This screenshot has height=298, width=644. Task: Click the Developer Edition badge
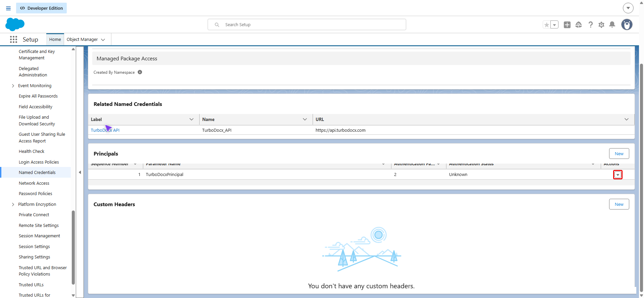pos(42,8)
